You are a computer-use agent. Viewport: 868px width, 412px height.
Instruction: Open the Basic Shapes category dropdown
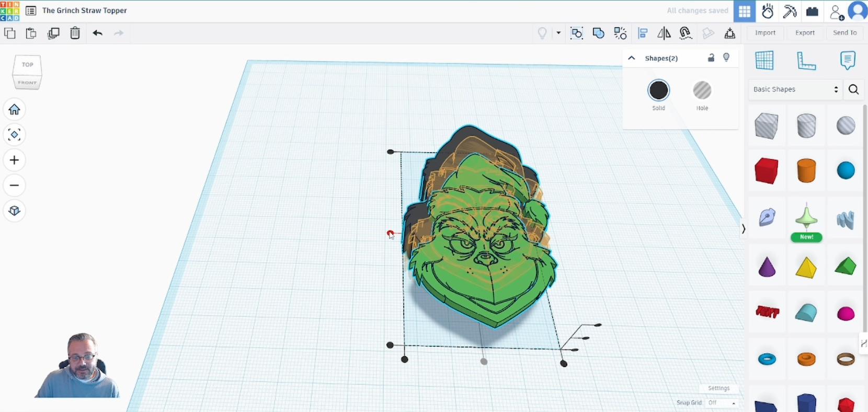pyautogui.click(x=795, y=89)
